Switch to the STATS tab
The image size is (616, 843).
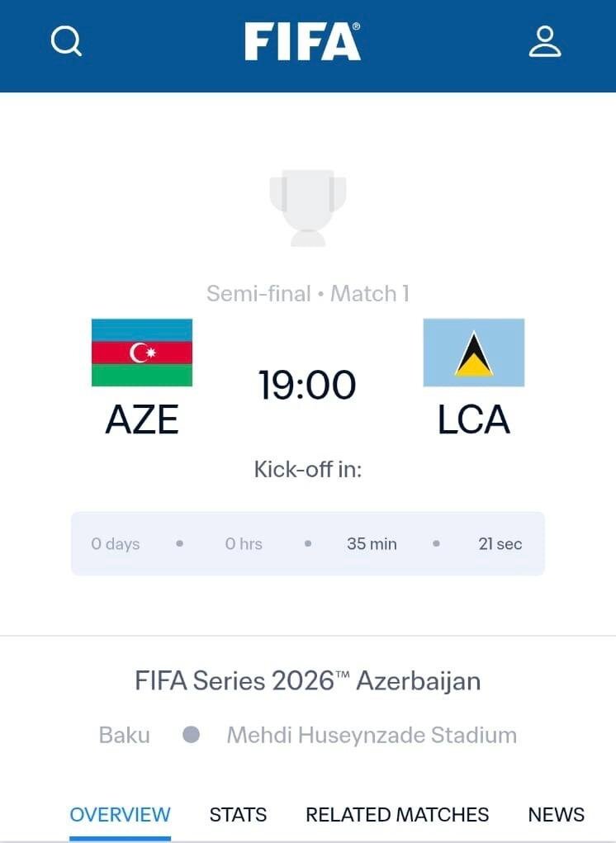pyautogui.click(x=238, y=815)
